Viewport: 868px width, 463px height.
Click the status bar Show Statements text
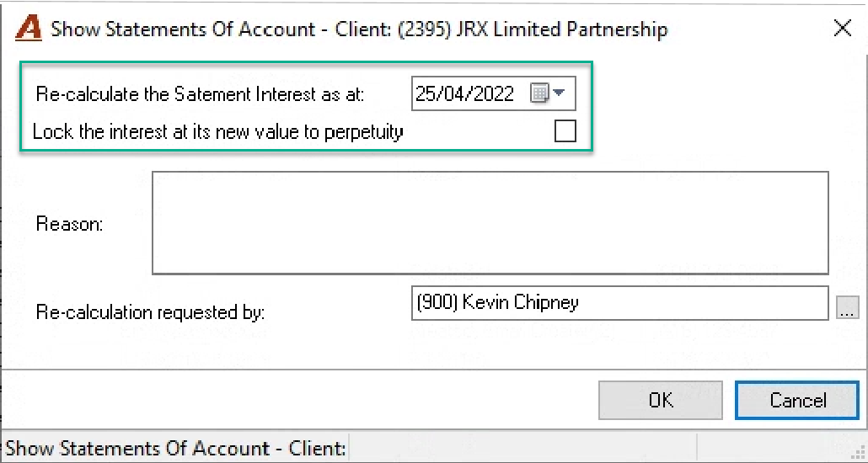[176, 448]
